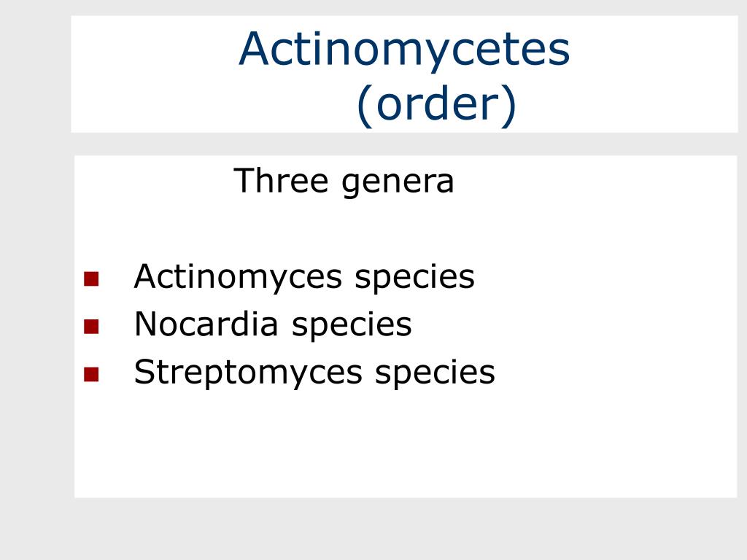Click the red bullet beside Streptomyces species
The width and height of the screenshot is (747, 560).
click(91, 374)
